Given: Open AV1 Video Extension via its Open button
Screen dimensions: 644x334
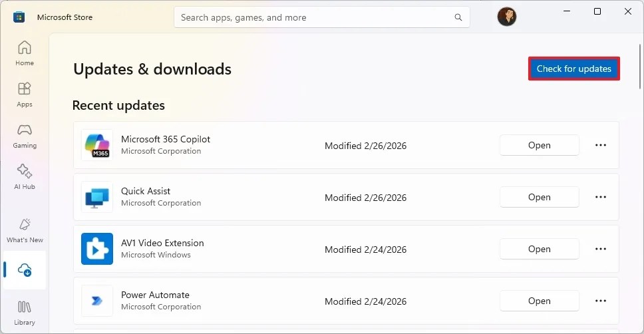Looking at the screenshot, I should (x=540, y=249).
